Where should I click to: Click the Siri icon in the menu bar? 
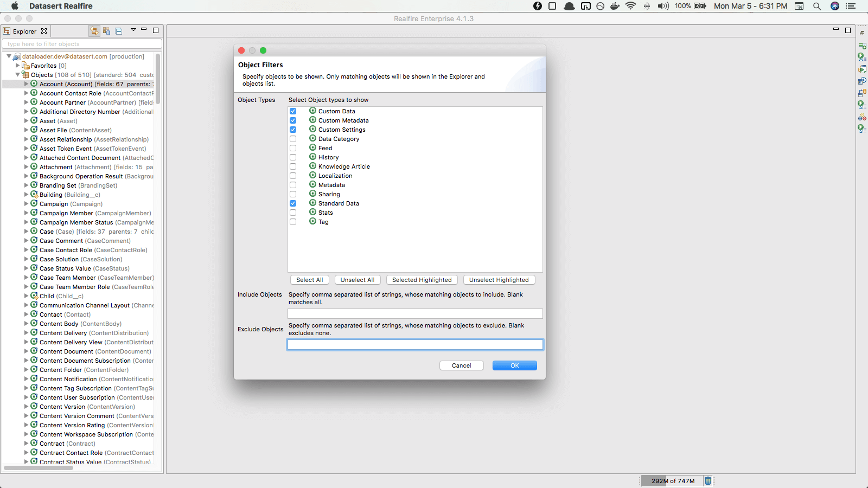click(835, 6)
